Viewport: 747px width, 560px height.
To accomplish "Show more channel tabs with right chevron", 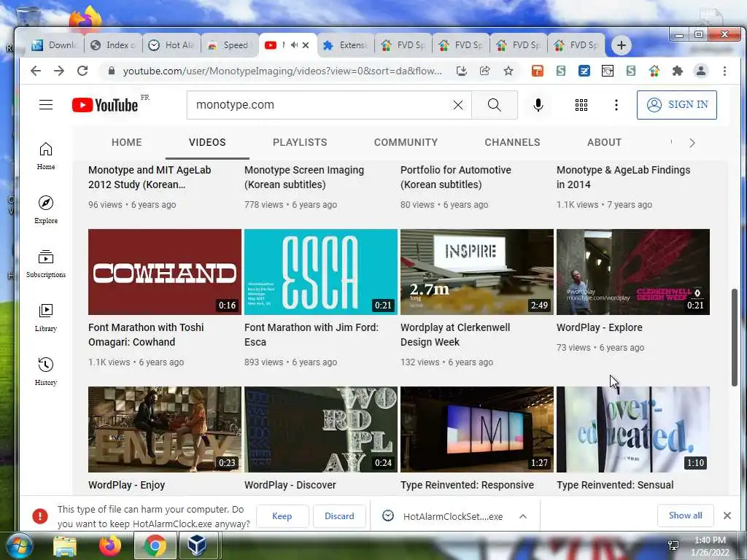I will point(692,143).
